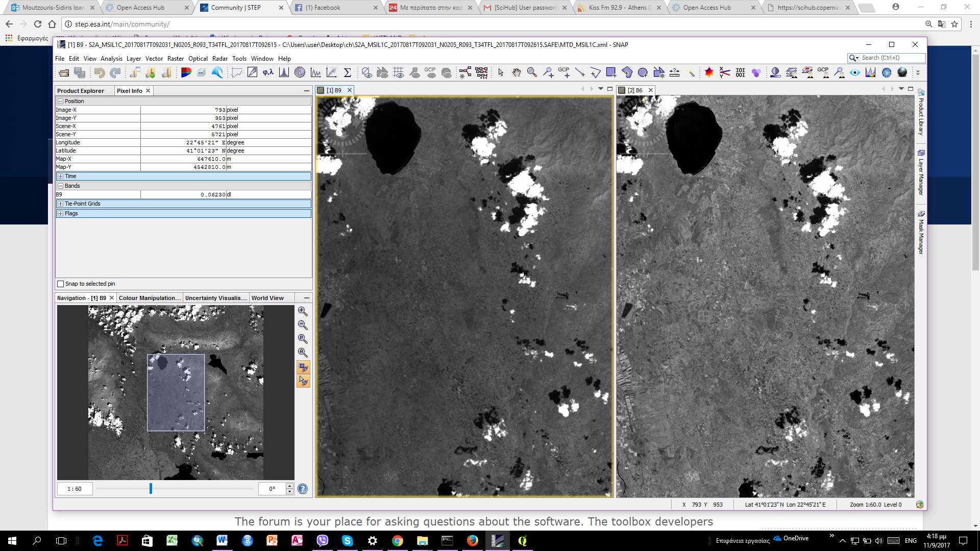Collapse the Bands section

(61, 186)
